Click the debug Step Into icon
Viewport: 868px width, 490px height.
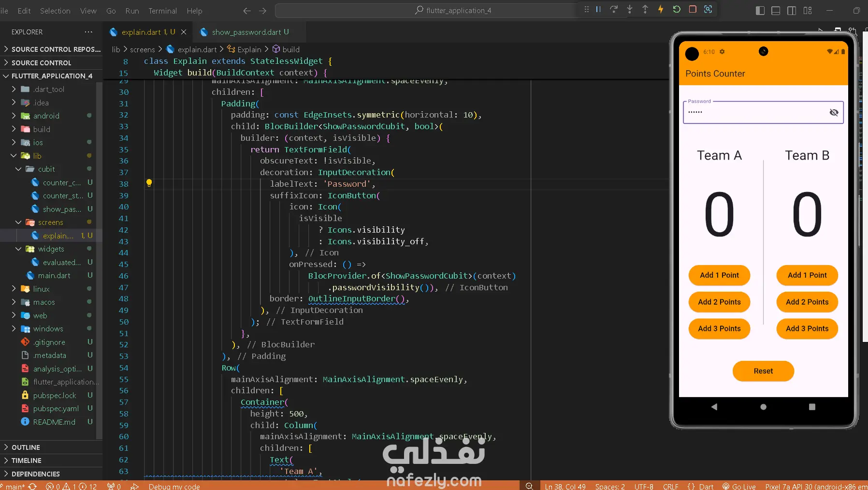[x=630, y=9]
